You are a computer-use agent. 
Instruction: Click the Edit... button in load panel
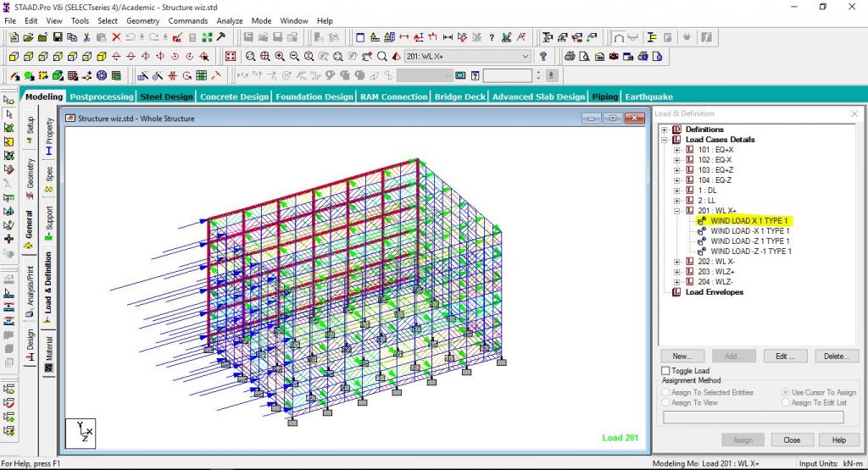tap(785, 356)
